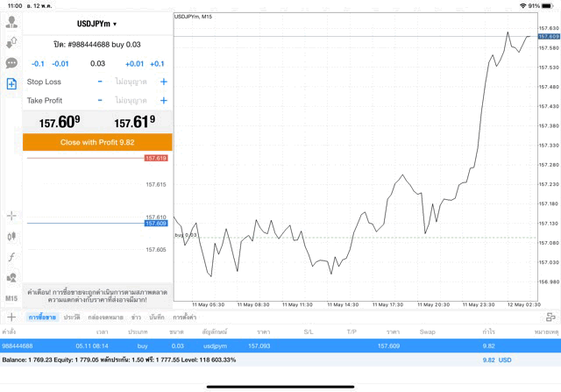Switch to the ข่าว news tab

136,317
